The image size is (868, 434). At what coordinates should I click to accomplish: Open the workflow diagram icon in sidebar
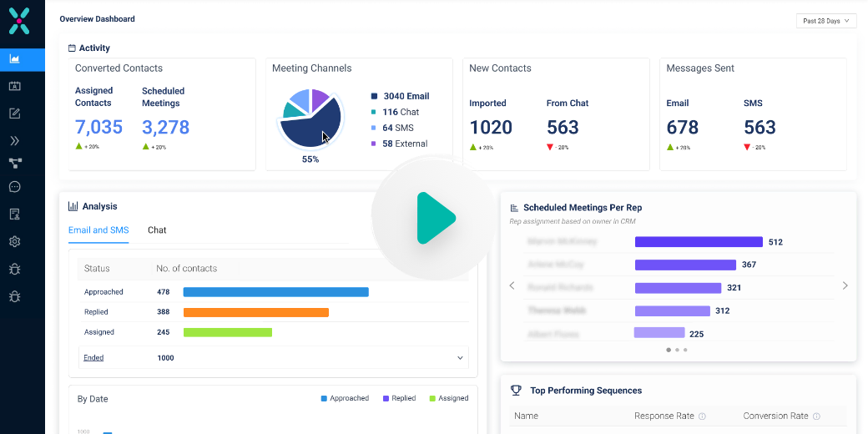(x=15, y=164)
